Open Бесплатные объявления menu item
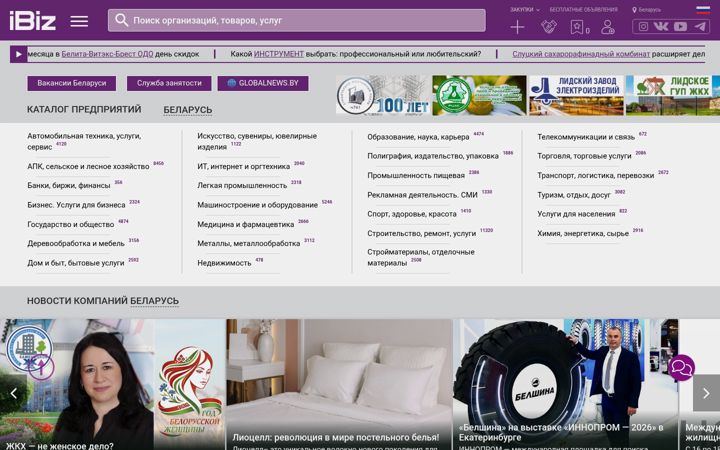 (x=583, y=10)
